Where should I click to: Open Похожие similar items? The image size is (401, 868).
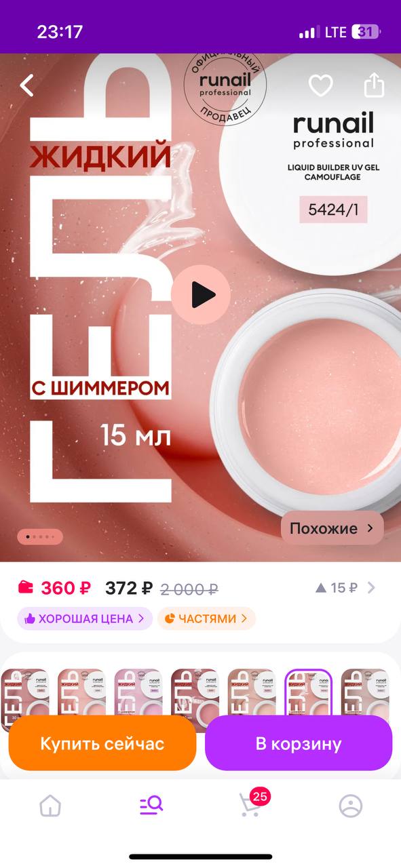pyautogui.click(x=332, y=528)
